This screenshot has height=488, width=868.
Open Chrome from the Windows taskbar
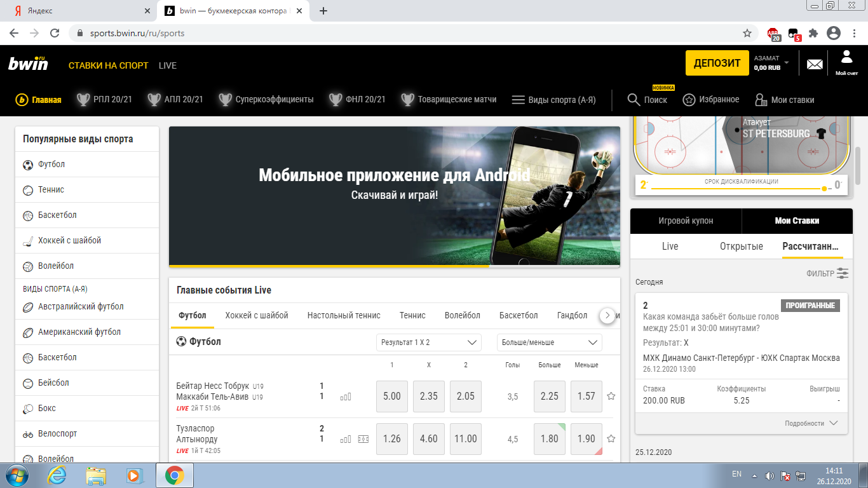[x=175, y=475]
